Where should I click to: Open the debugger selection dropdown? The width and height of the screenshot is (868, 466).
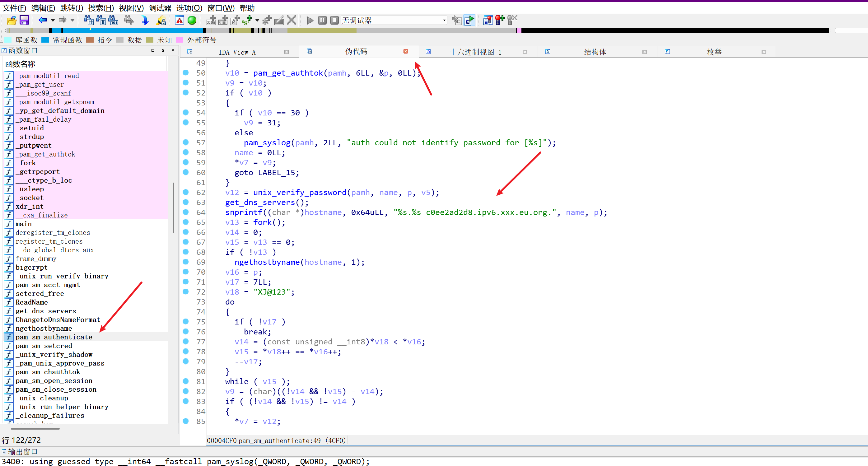(444, 21)
